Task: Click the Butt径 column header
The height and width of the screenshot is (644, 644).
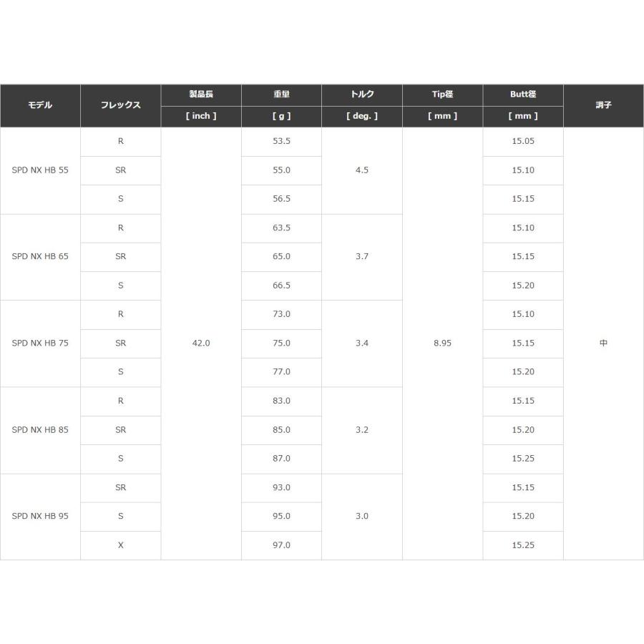Action: (523, 95)
